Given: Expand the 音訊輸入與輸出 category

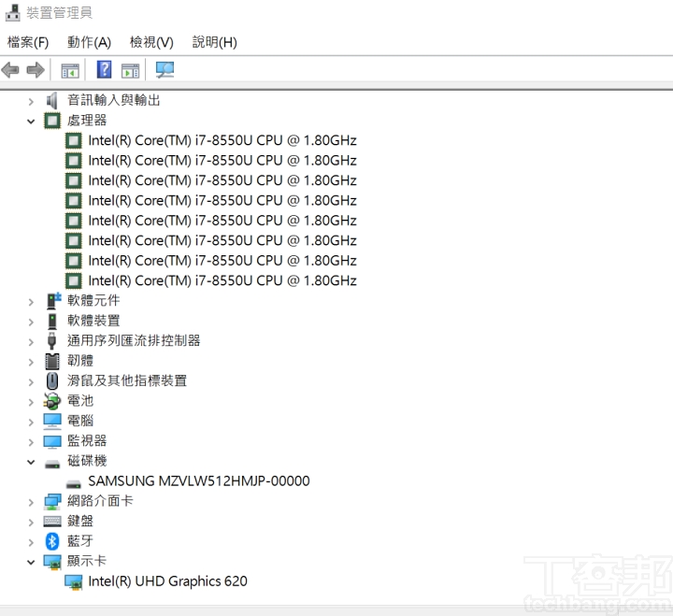Looking at the screenshot, I should pyautogui.click(x=31, y=102).
